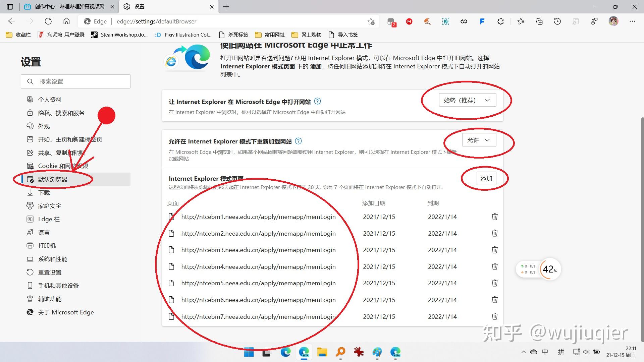The height and width of the screenshot is (362, 644).
Task: Select 默认浏览器 in sidebar
Action: pos(75,179)
